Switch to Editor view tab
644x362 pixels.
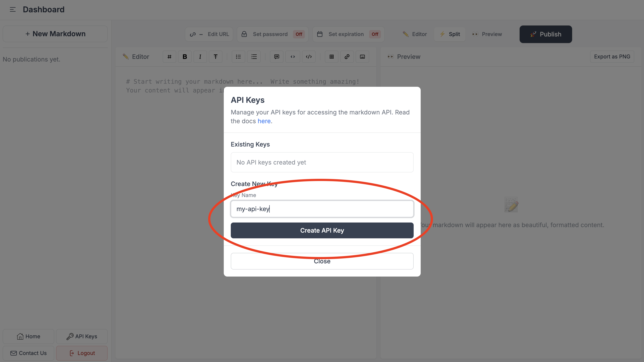(x=415, y=34)
